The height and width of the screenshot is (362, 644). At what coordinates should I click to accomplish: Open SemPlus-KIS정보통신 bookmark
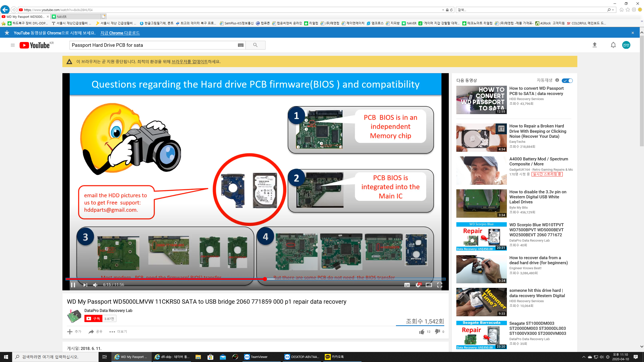click(237, 23)
